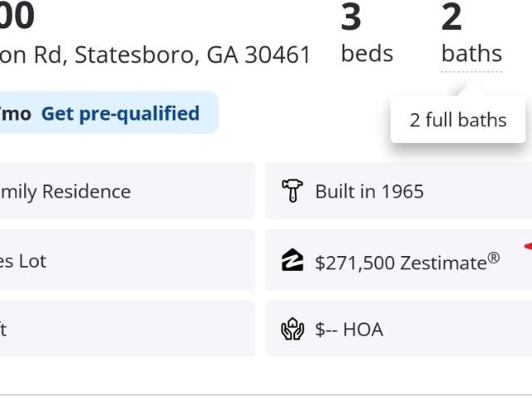
Task: Click the number 3 above beds
Action: tap(351, 17)
